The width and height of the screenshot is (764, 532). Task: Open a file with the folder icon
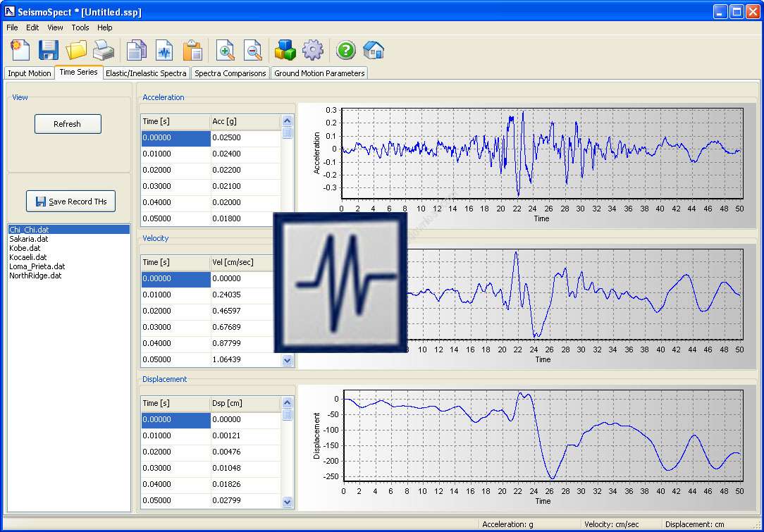click(76, 50)
